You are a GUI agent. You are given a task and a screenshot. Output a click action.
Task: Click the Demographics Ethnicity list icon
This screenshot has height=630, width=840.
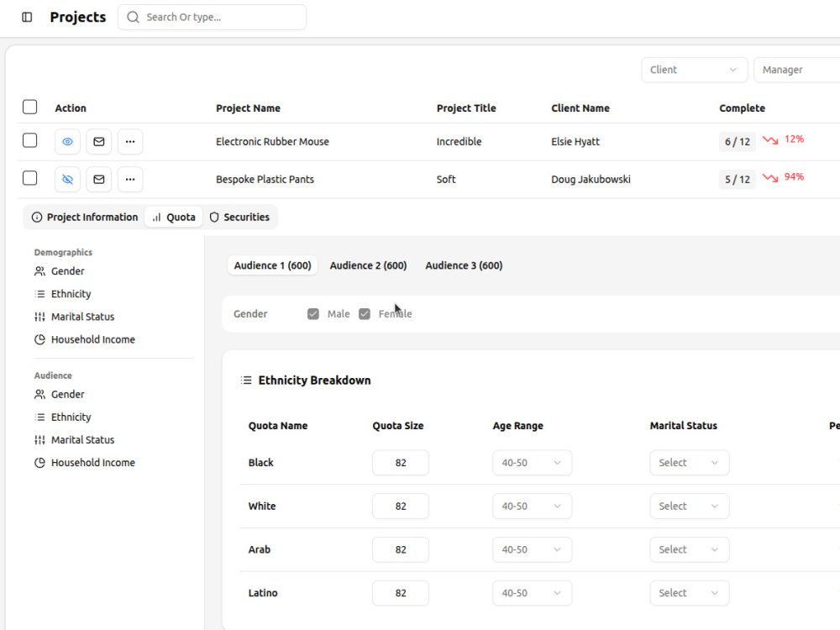pos(39,294)
